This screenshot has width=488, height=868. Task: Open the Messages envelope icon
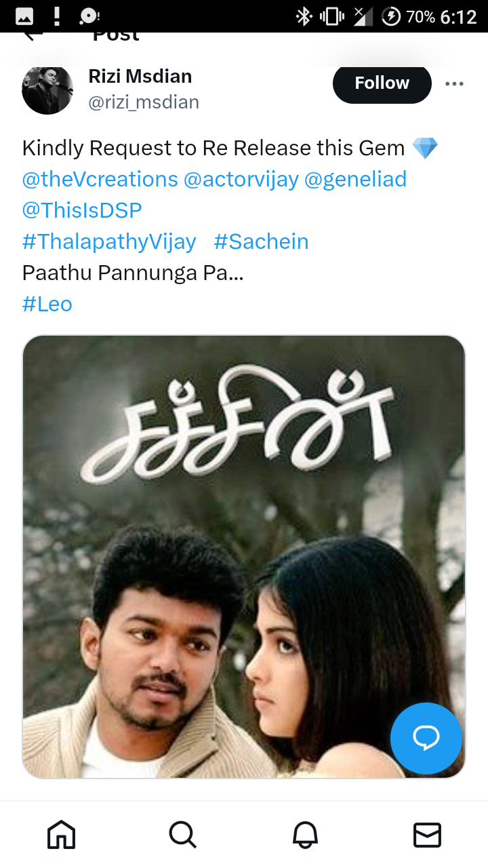pyautogui.click(x=427, y=835)
